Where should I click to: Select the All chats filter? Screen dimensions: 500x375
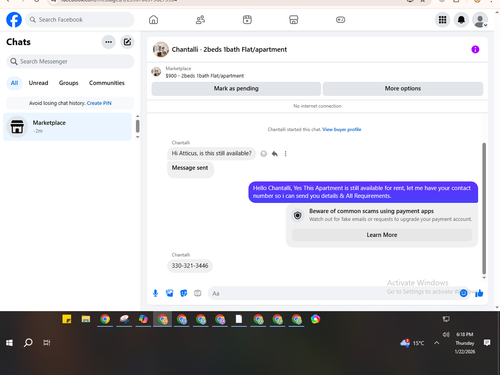pos(14,83)
